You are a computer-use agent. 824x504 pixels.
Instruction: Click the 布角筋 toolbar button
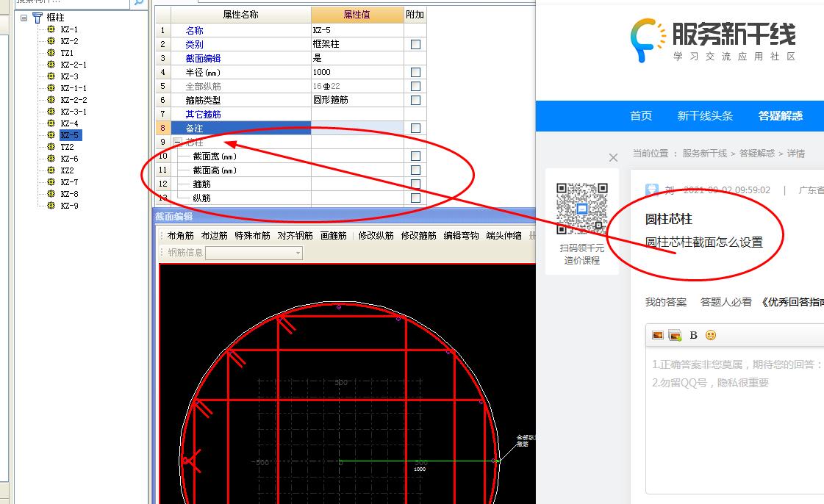[x=180, y=236]
